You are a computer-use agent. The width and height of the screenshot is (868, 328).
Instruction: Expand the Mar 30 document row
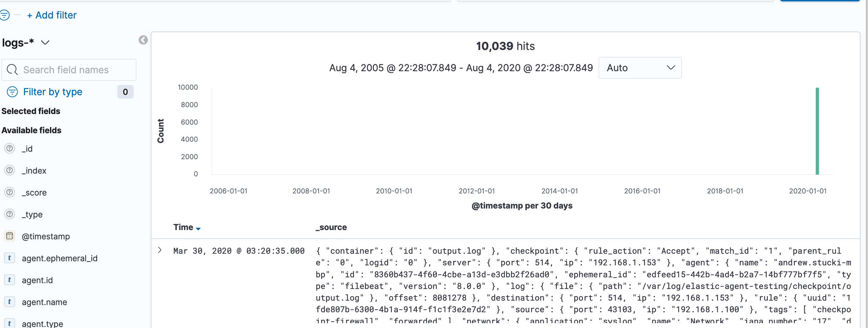tap(159, 250)
